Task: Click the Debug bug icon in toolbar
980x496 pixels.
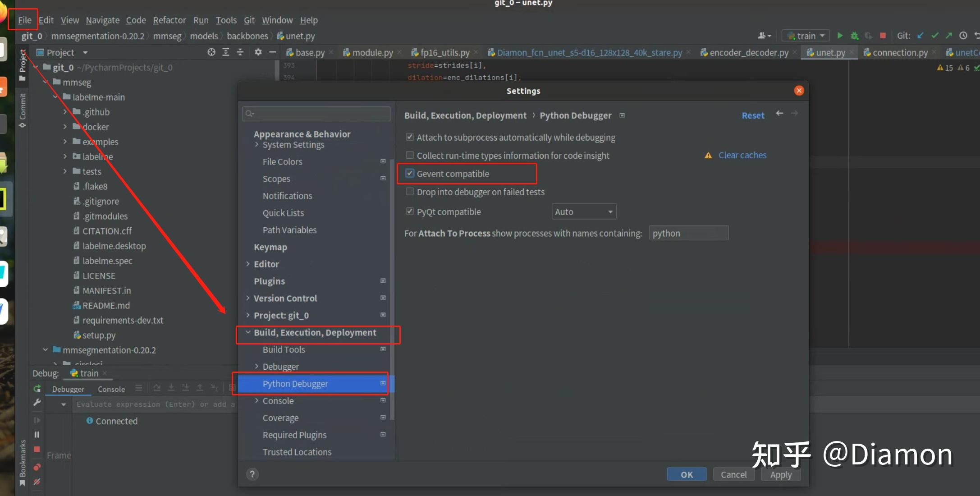Action: pyautogui.click(x=855, y=35)
